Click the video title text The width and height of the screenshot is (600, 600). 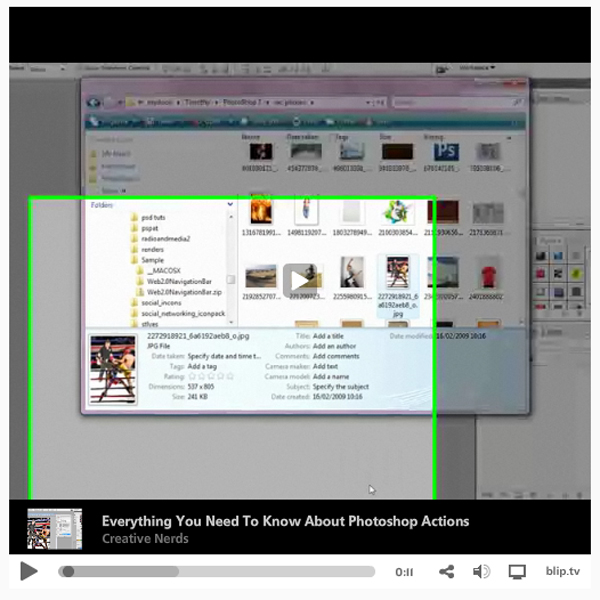[285, 521]
